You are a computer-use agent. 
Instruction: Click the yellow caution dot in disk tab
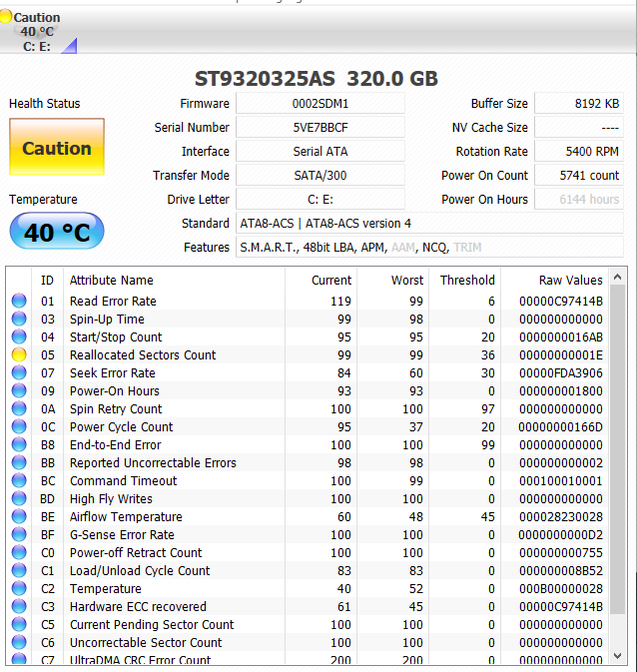[x=6, y=17]
